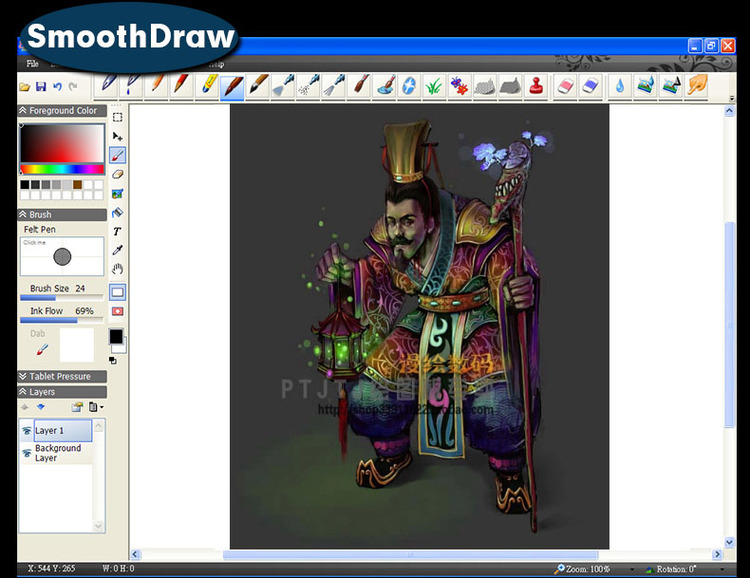Select the red stamp tool in toolbar
Viewport: 750px width, 578px height.
point(536,86)
